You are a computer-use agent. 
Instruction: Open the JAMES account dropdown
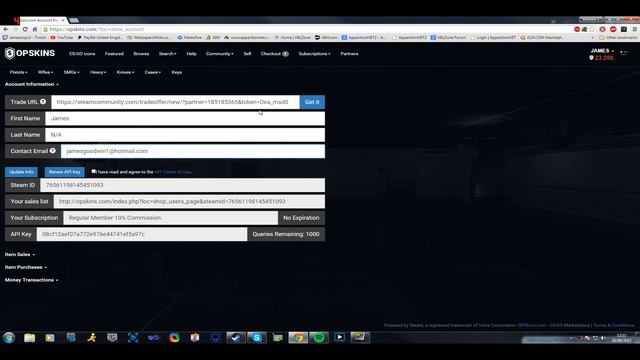pyautogui.click(x=602, y=51)
